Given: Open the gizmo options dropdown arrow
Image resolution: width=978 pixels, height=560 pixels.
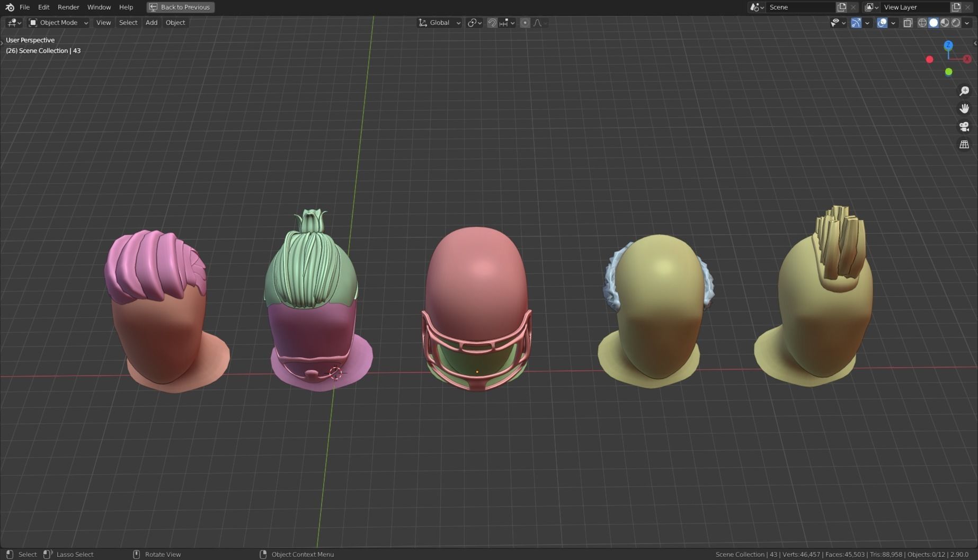Looking at the screenshot, I should pyautogui.click(x=867, y=23).
